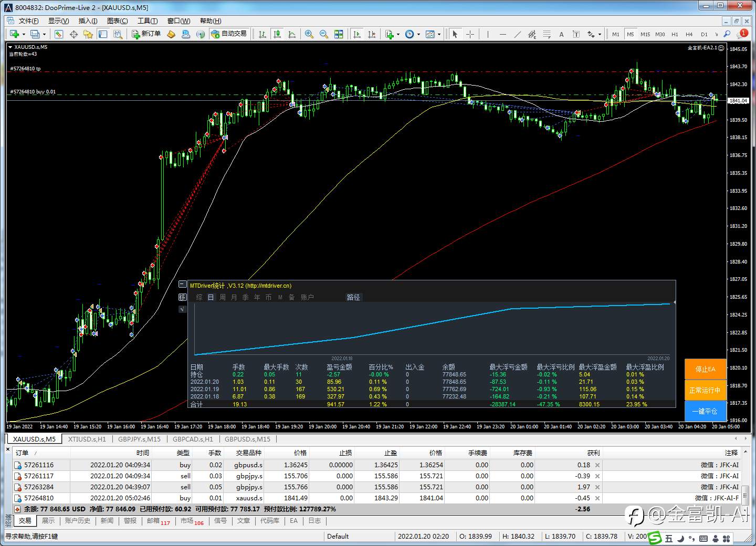
Task: Open a new chart from the toolbar
Action: 14,34
